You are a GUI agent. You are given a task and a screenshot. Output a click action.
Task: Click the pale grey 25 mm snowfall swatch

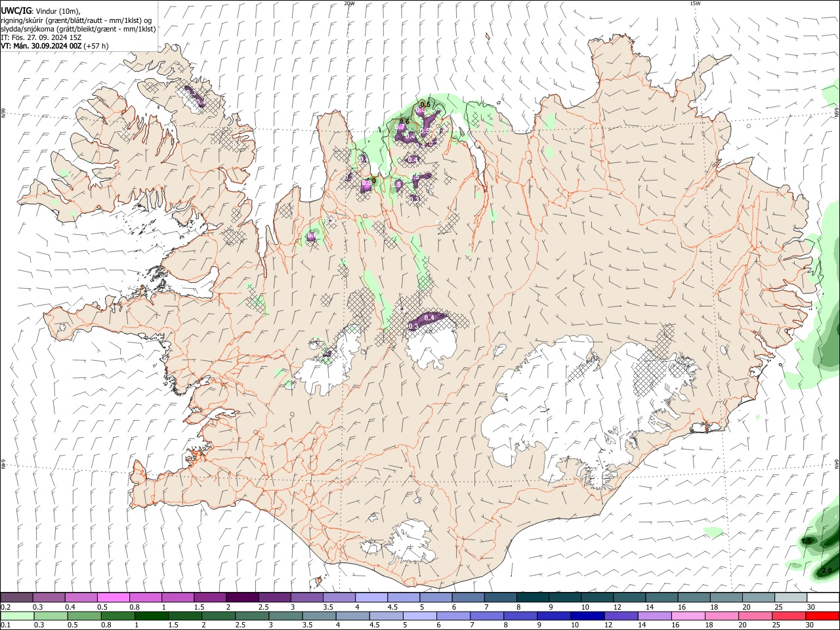tap(791, 598)
